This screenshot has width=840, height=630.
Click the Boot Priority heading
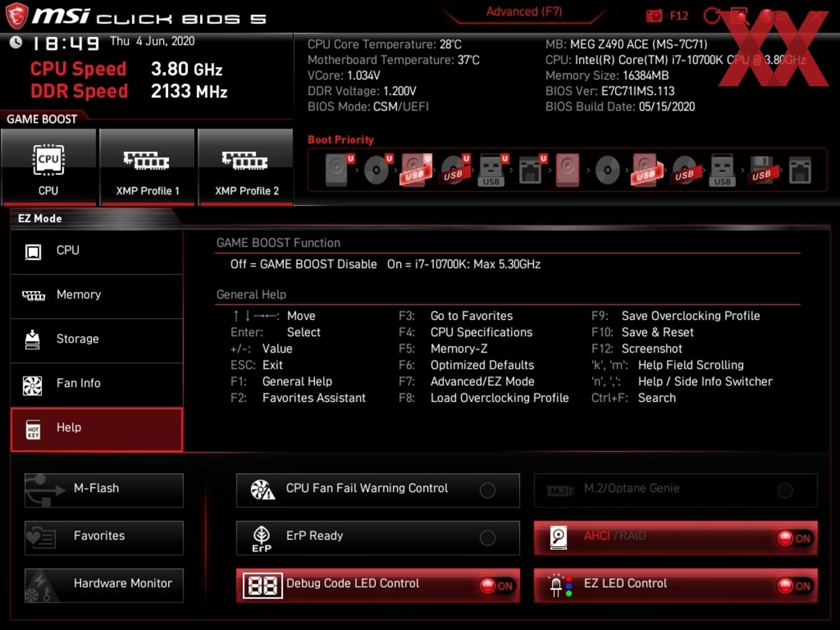(341, 140)
